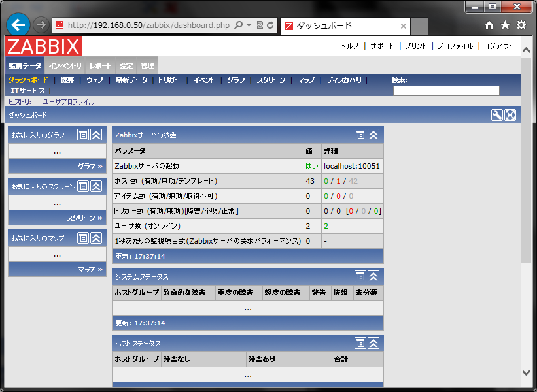Select the インベントリ main tab
This screenshot has height=392, width=537.
[x=65, y=65]
